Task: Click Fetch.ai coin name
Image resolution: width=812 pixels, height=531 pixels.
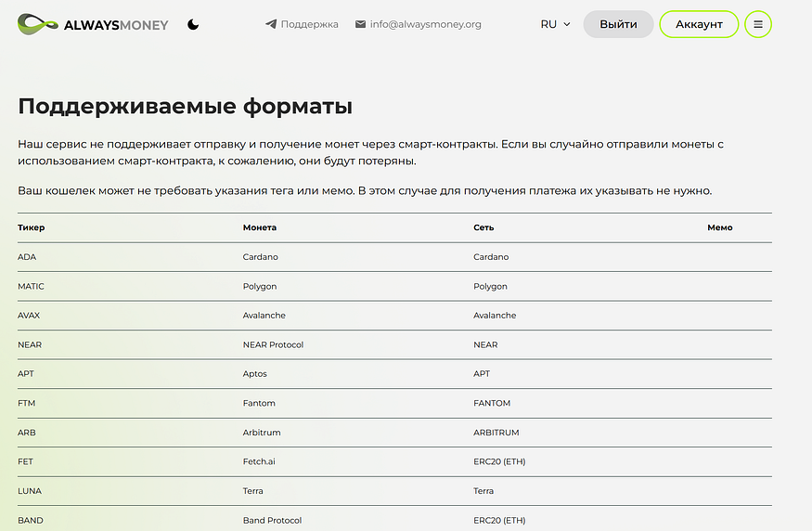Action: point(259,461)
